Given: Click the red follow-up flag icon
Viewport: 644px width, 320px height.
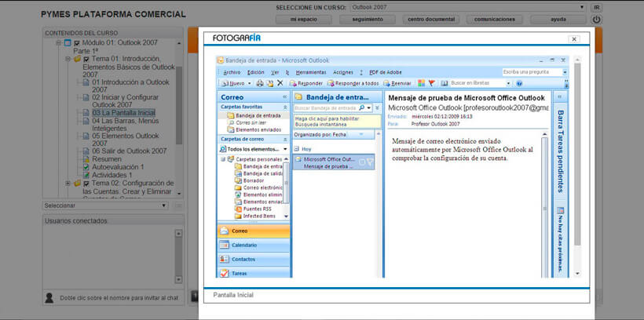Looking at the screenshot, I should (431, 83).
